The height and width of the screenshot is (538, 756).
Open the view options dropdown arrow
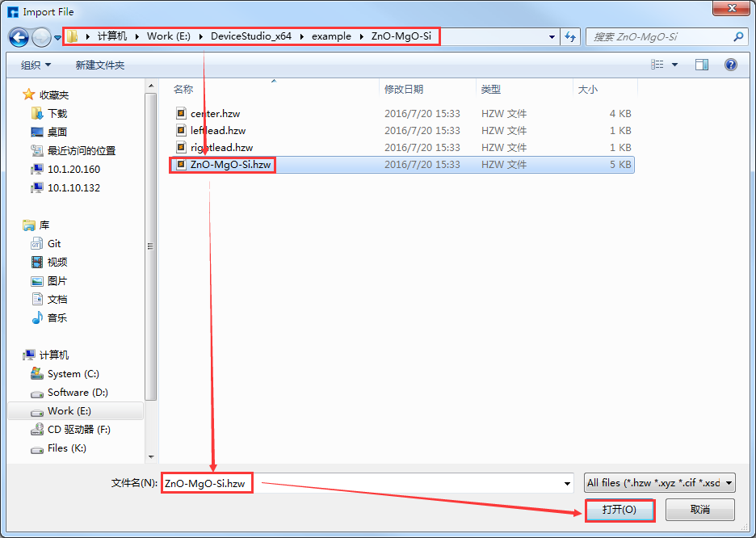coord(675,65)
